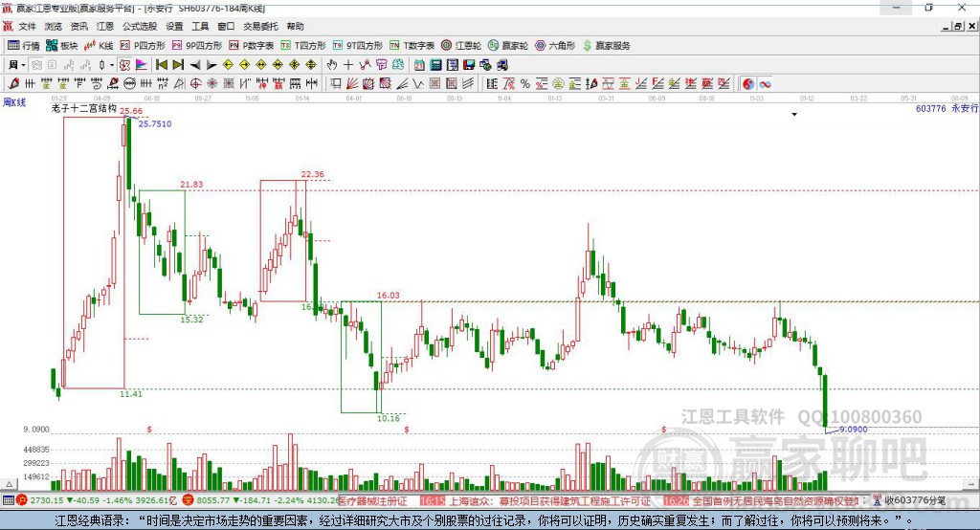980x530 pixels.
Task: Click the 25.66 peak price label
Action: pyautogui.click(x=131, y=111)
